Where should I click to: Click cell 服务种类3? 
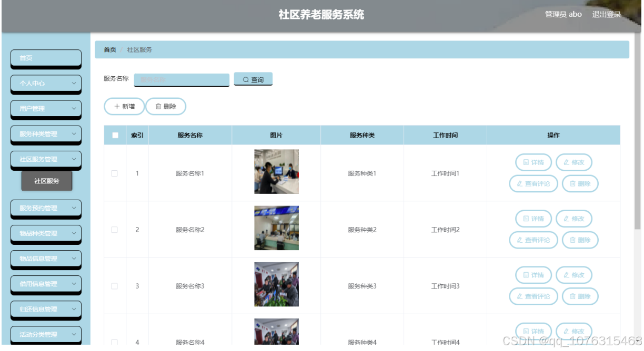[x=362, y=286]
